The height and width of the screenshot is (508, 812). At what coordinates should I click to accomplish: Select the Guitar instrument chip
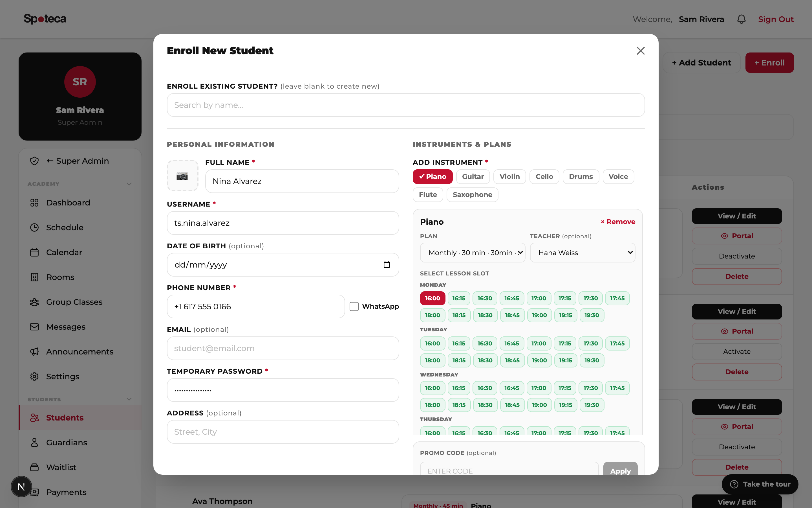point(473,177)
